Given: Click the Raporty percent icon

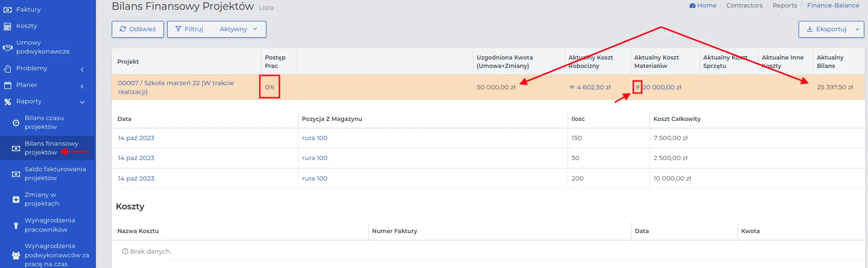Looking at the screenshot, I should point(7,102).
